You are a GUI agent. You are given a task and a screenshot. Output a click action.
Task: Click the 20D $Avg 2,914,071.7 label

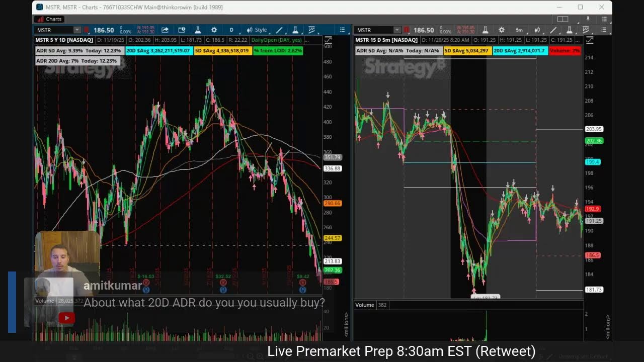click(x=519, y=51)
